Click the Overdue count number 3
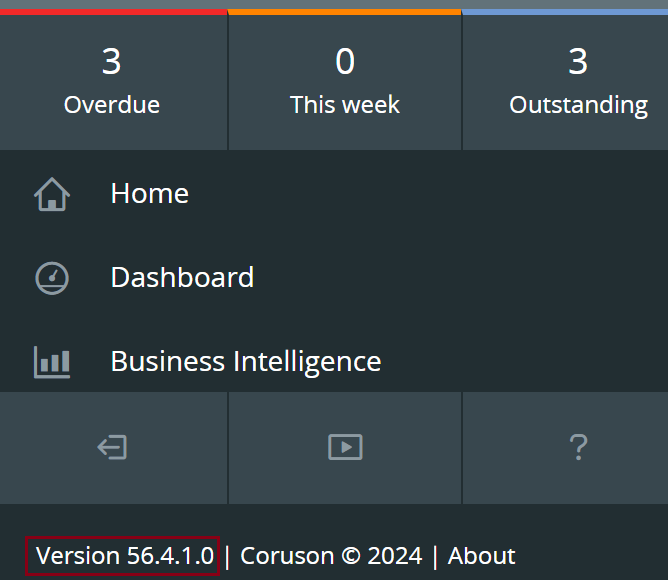 (112, 61)
